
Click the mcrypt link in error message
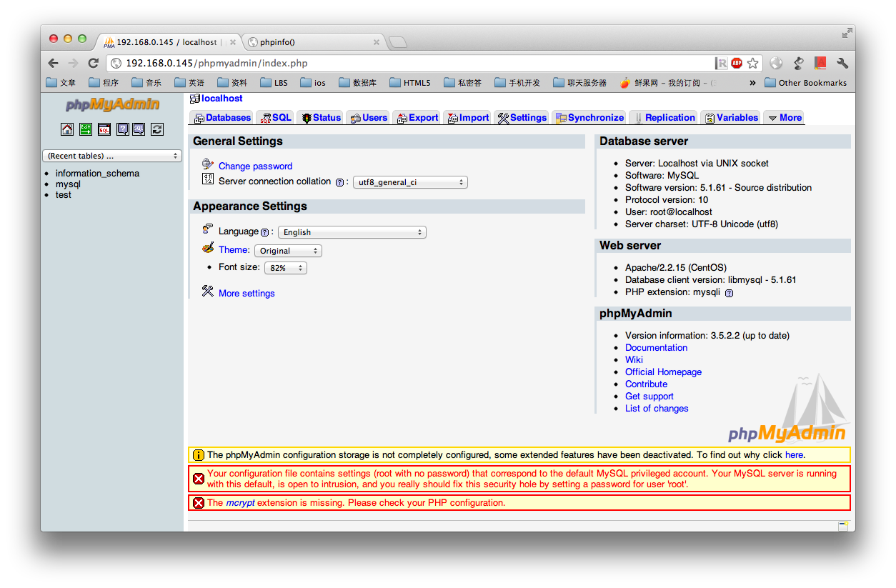(240, 503)
